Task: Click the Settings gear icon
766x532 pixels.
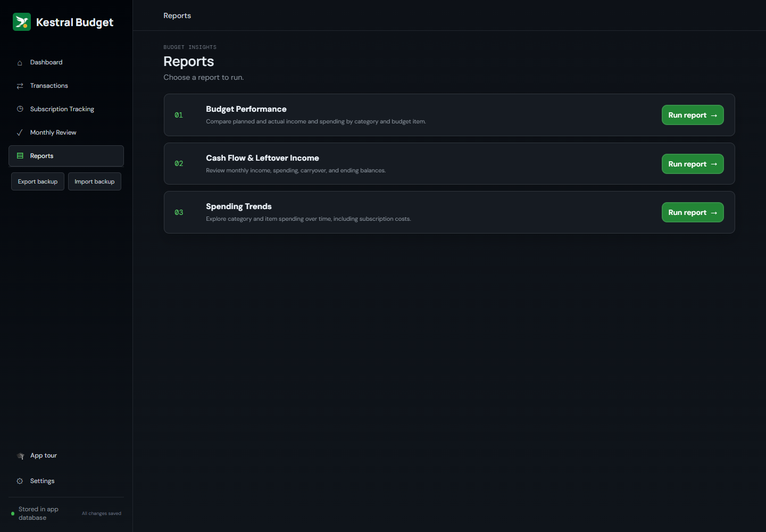Action: coord(20,481)
